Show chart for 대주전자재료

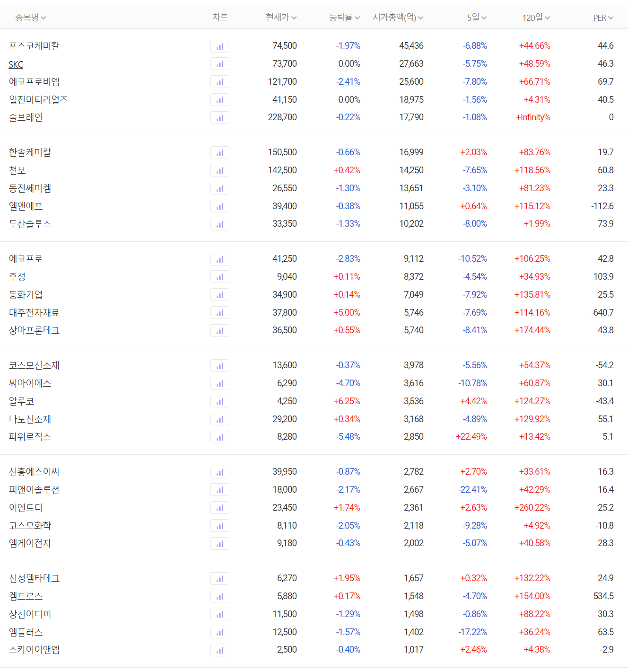tap(220, 313)
